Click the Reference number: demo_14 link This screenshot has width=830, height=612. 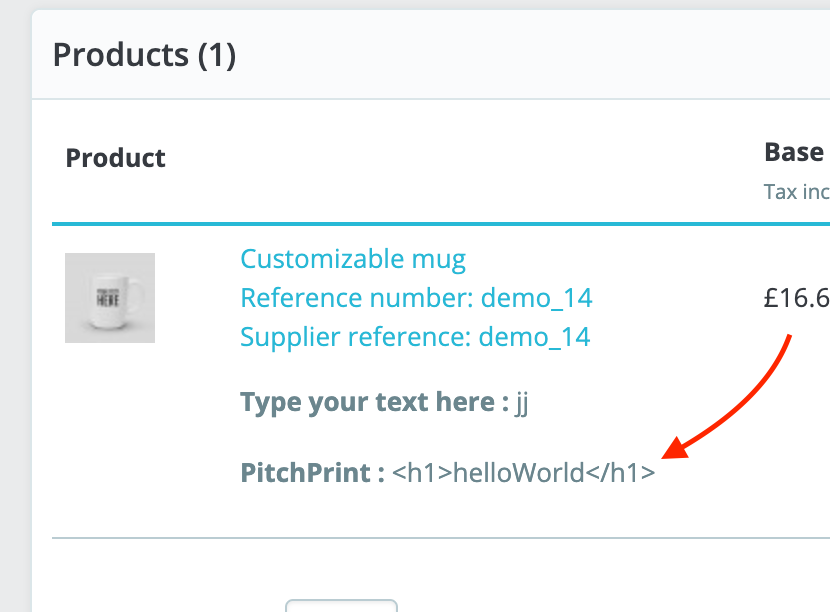point(416,298)
